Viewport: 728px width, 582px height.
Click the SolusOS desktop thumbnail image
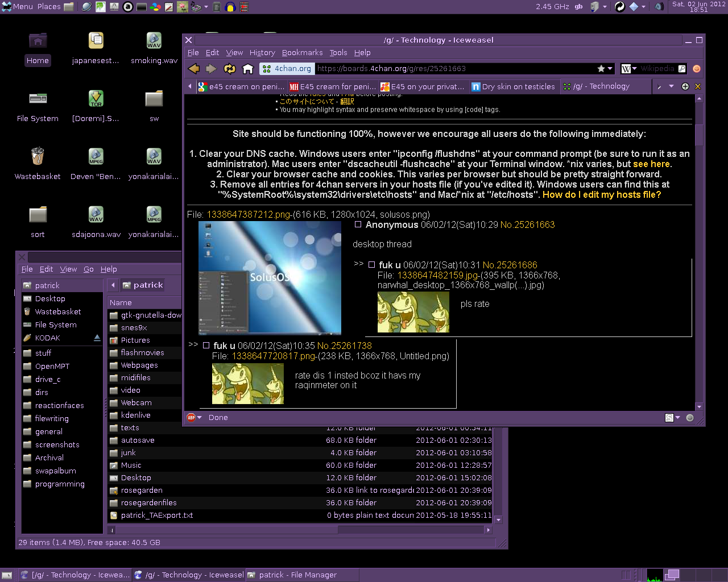[x=270, y=277]
